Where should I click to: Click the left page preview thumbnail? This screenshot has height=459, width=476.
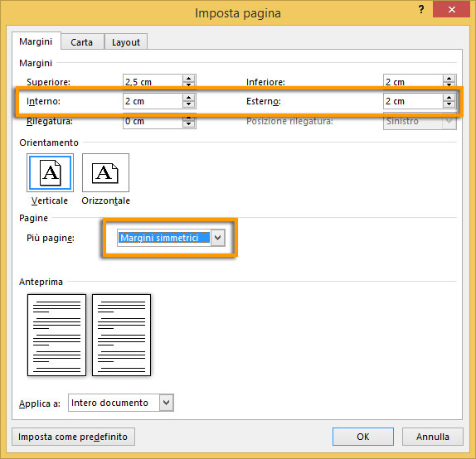point(56,335)
